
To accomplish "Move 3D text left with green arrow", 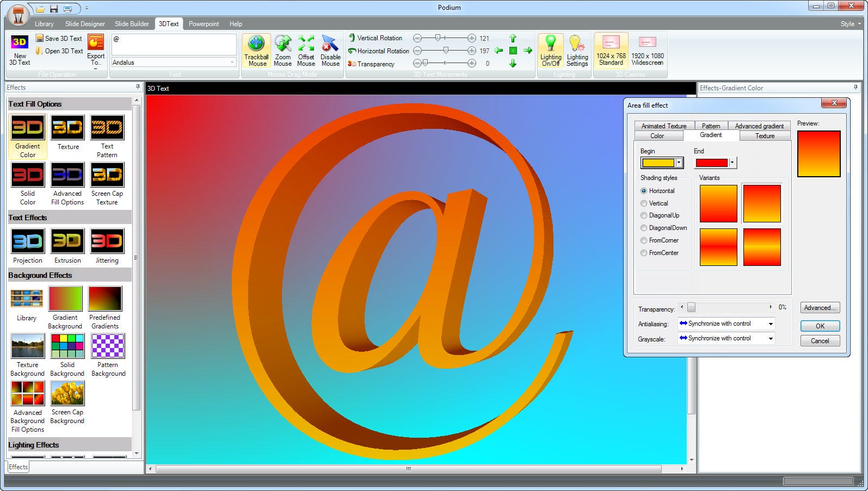I will coord(498,51).
